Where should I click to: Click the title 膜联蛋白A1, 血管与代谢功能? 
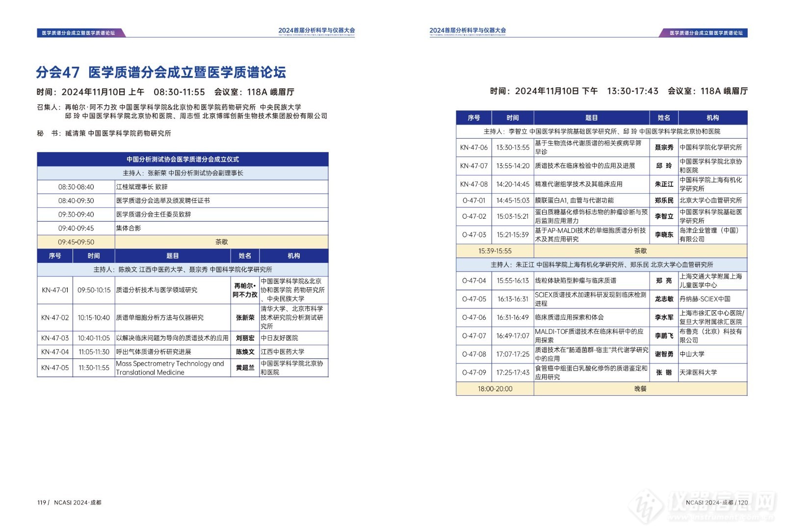574,201
